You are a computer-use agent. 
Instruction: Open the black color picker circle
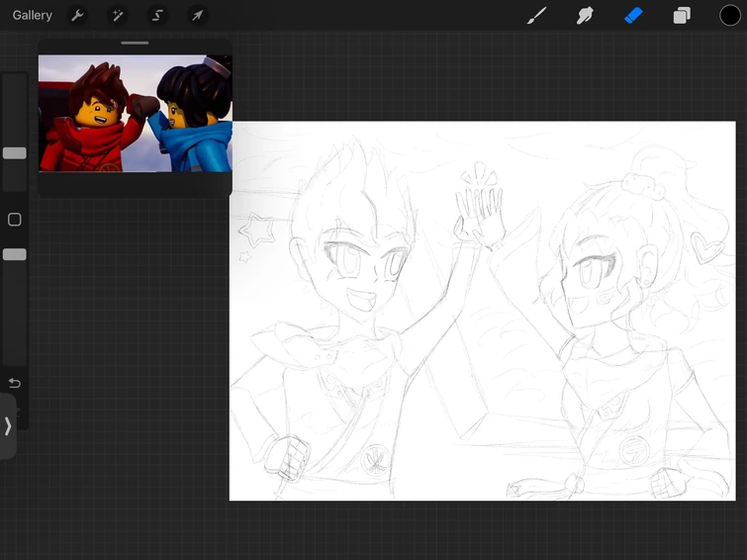click(729, 15)
